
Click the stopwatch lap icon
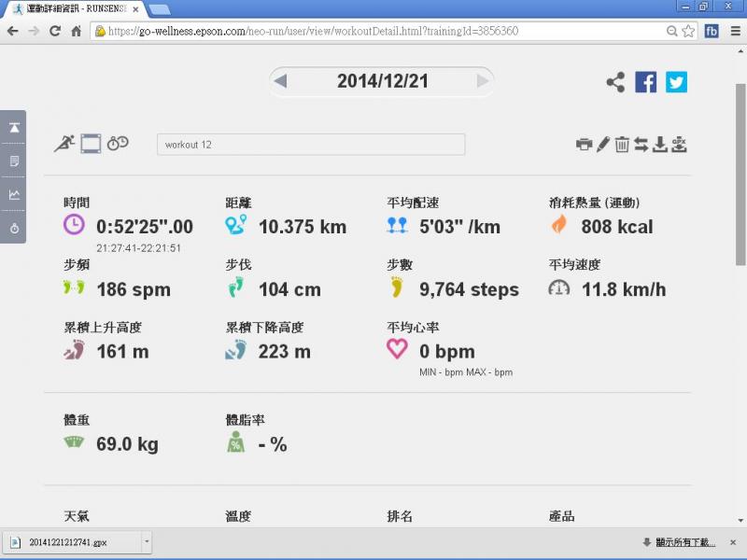(118, 143)
